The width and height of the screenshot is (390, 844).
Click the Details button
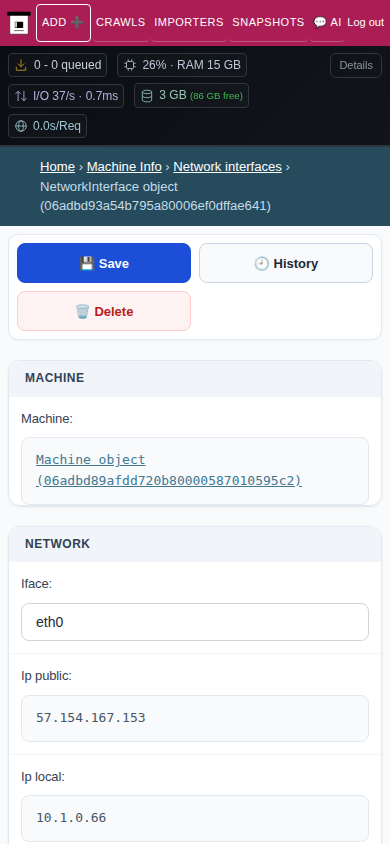356,66
